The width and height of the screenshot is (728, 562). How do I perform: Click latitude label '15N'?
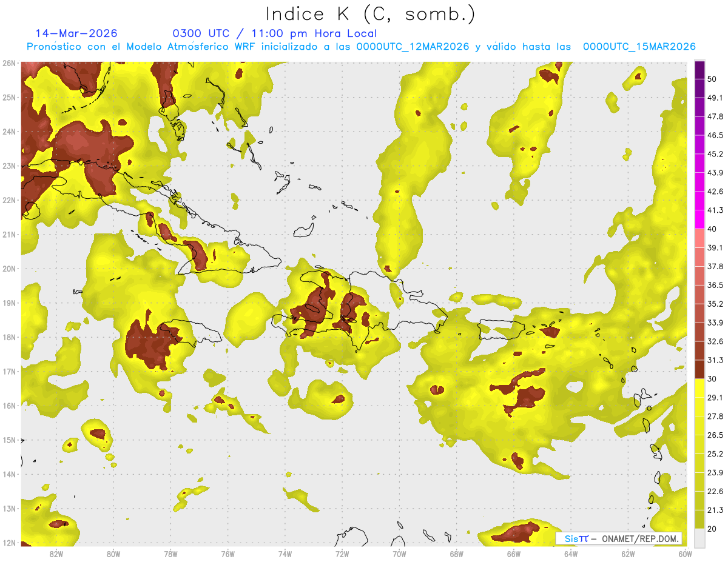pyautogui.click(x=8, y=440)
